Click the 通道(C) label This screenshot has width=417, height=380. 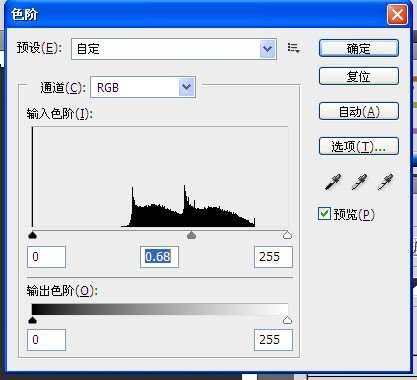tap(63, 88)
